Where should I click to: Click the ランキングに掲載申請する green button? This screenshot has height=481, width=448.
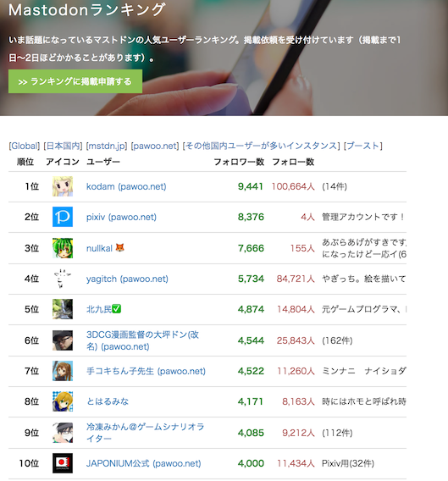tap(75, 81)
